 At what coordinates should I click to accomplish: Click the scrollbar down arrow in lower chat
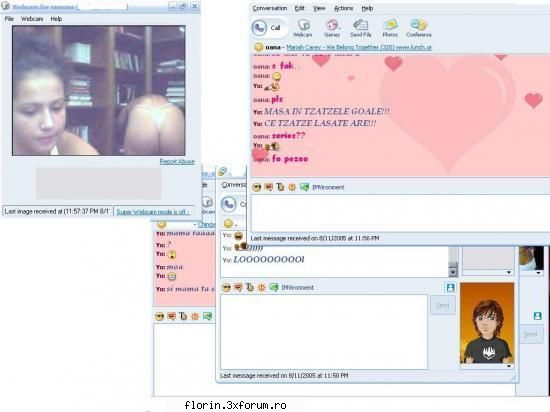(x=452, y=272)
